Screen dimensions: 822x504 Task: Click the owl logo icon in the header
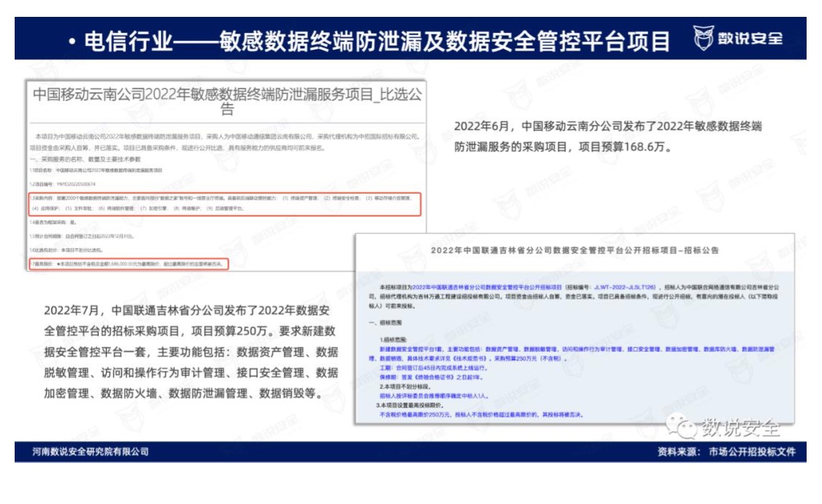pos(703,38)
